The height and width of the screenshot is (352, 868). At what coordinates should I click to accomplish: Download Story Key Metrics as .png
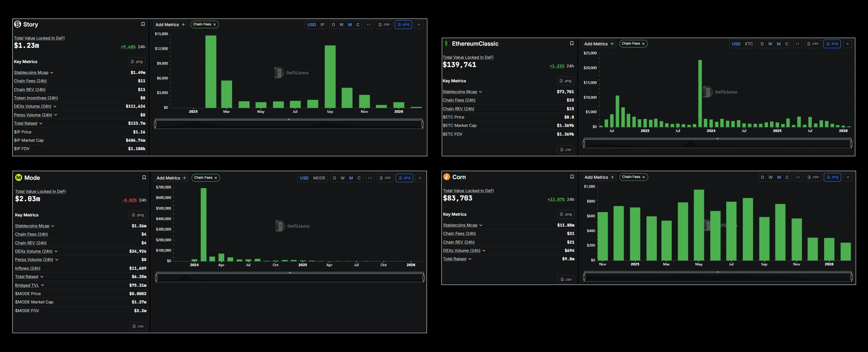pyautogui.click(x=137, y=62)
